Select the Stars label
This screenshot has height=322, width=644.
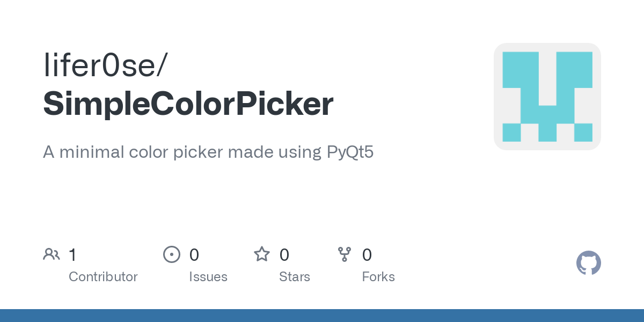click(x=295, y=277)
